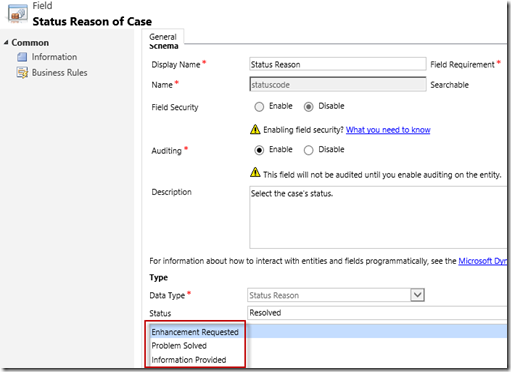Click the field security warning icon

(255, 129)
